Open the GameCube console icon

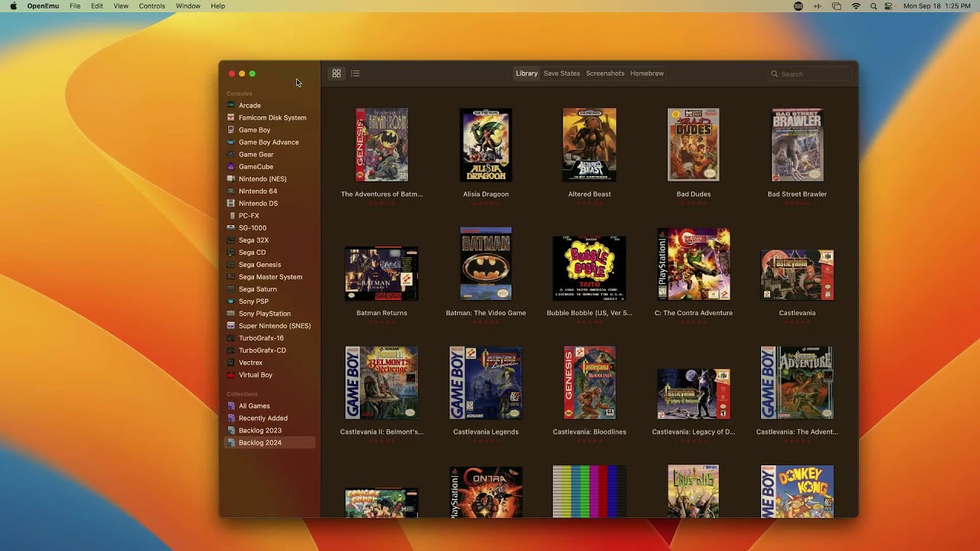(x=231, y=167)
